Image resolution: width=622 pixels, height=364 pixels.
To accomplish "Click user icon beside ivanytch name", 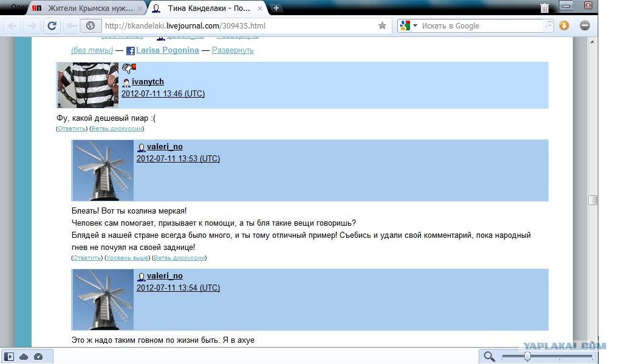I will click(126, 83).
